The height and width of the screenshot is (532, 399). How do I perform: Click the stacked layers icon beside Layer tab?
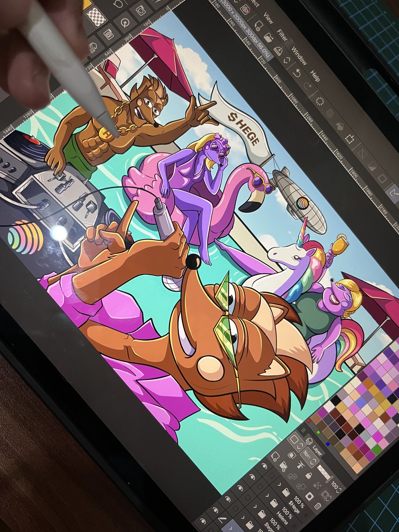point(309,441)
